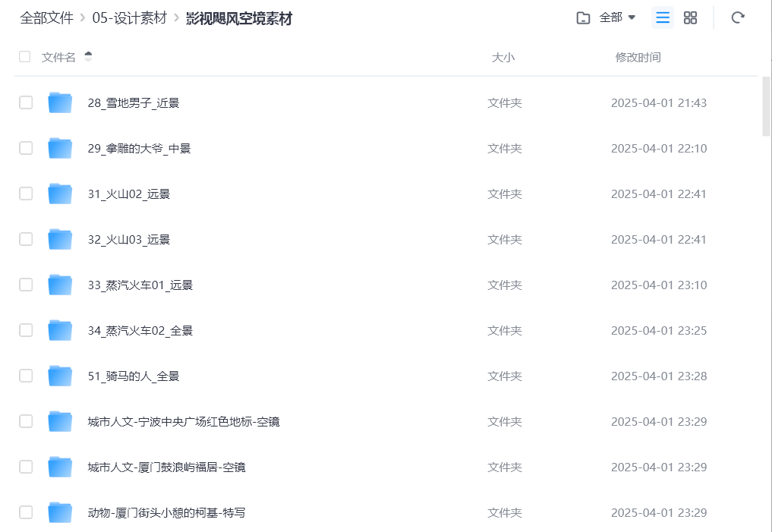Toggle sort order arrow beside 文件名
Screen dimensions: 772x532
point(88,57)
